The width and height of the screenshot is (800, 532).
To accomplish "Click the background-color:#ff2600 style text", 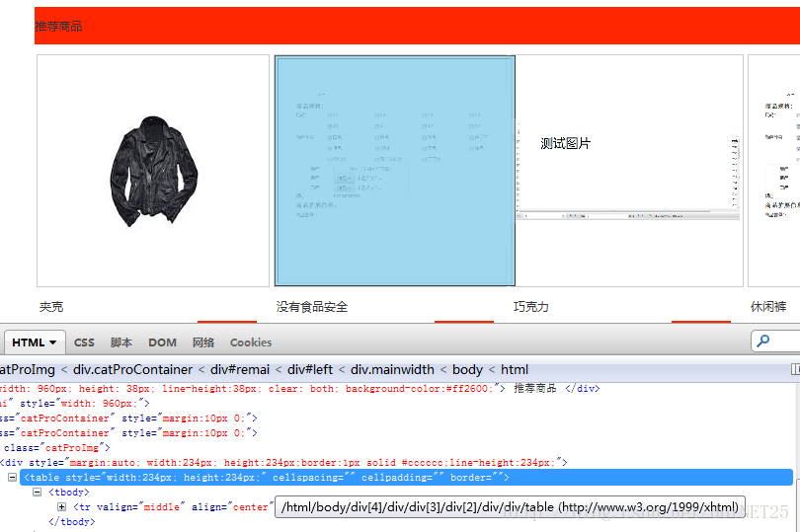I will pos(420,389).
